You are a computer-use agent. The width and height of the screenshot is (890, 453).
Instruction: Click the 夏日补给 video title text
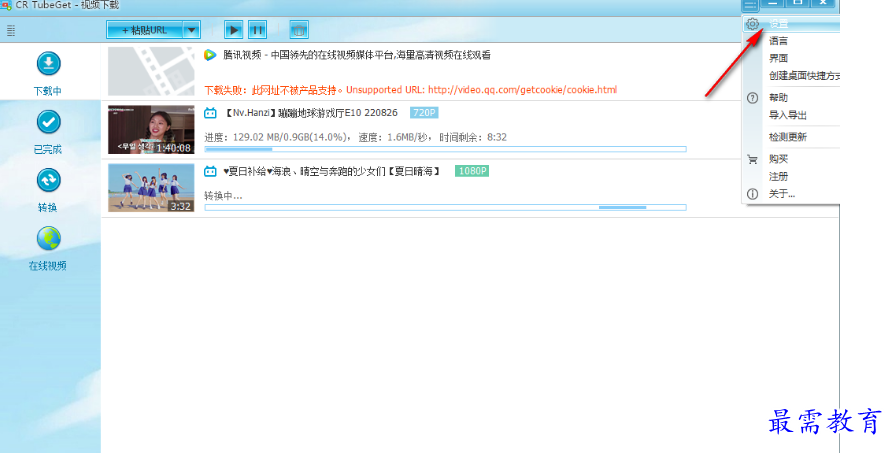332,171
